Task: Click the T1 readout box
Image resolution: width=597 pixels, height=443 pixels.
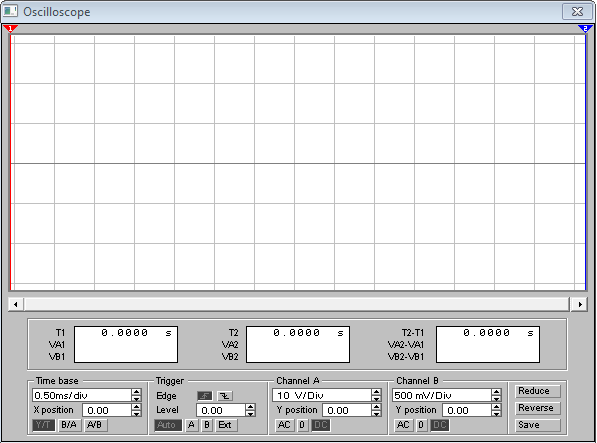Action: (126, 344)
